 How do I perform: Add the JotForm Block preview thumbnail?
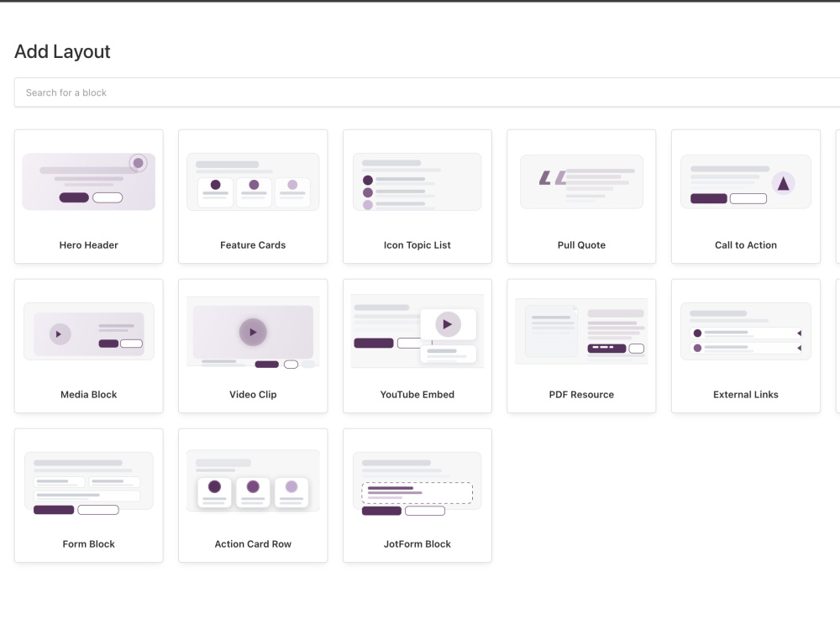click(x=417, y=483)
